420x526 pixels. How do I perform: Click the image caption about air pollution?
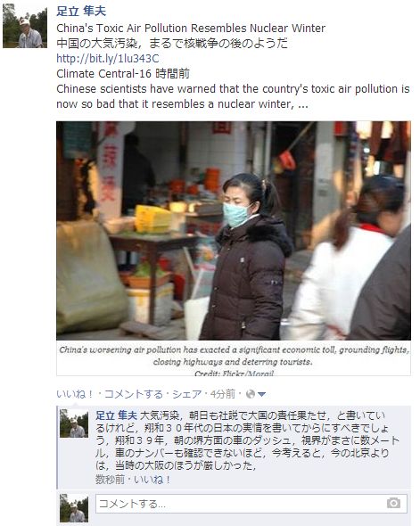[x=234, y=356]
